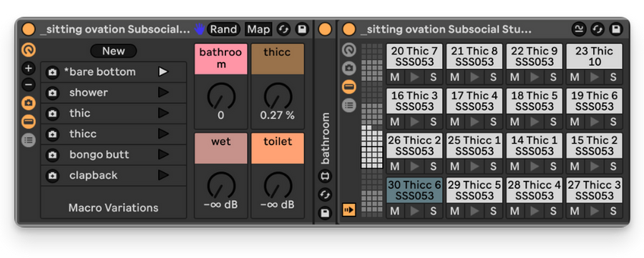Select the 23 Thic 10 pad
The image size is (644, 258).
coord(595,56)
